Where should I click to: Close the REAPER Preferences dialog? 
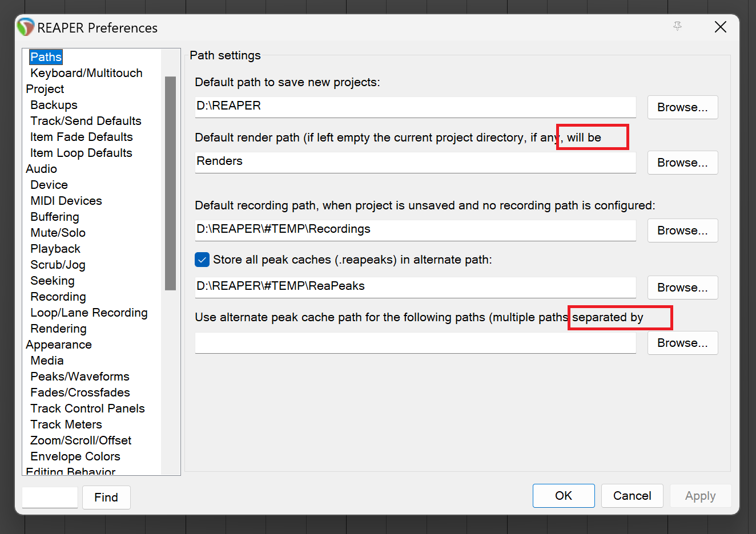(x=721, y=27)
